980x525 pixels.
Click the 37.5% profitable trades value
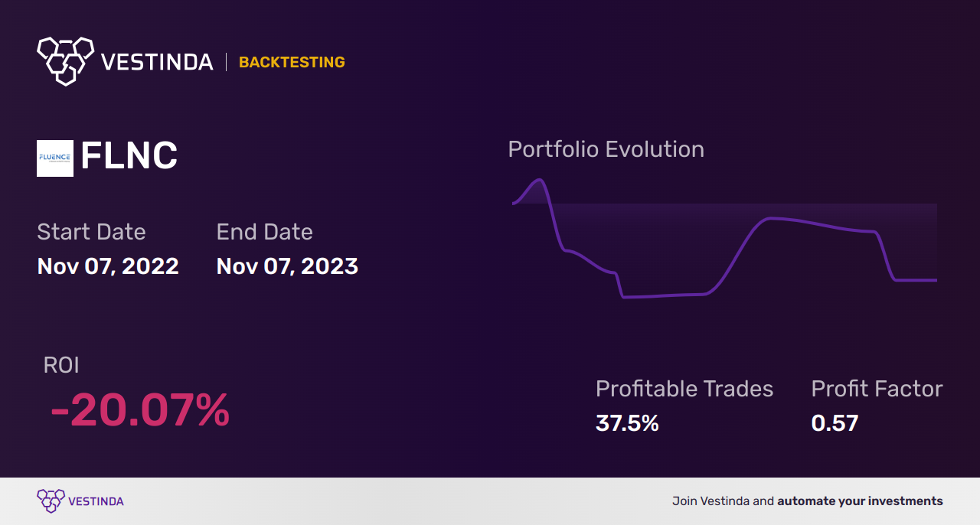pyautogui.click(x=627, y=423)
